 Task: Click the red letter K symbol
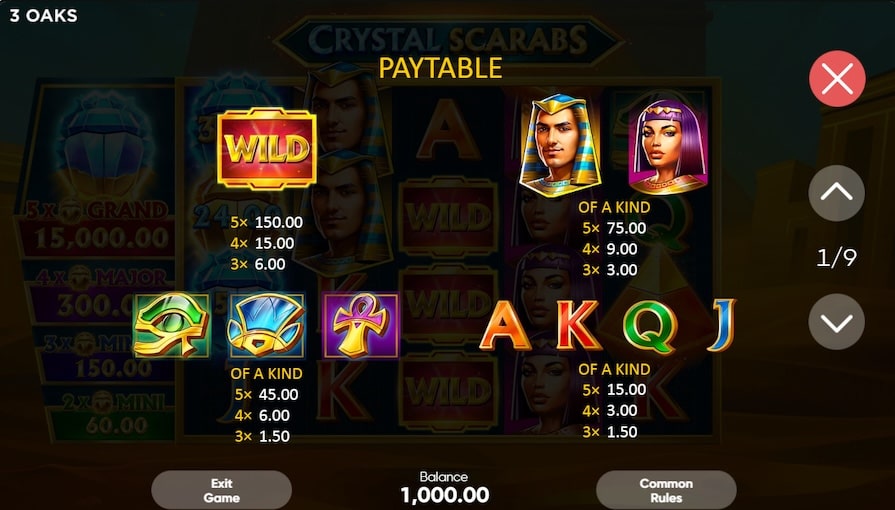pos(578,325)
